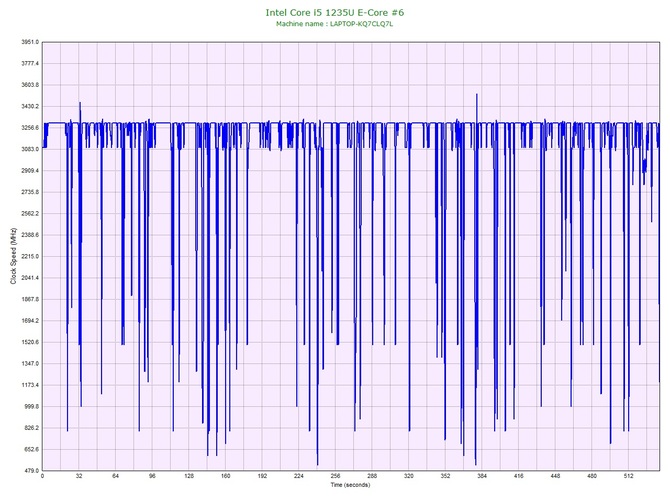Viewport: 670px width, 502px height.
Task: Click the 2562.2 y-axis value
Action: pos(30,214)
